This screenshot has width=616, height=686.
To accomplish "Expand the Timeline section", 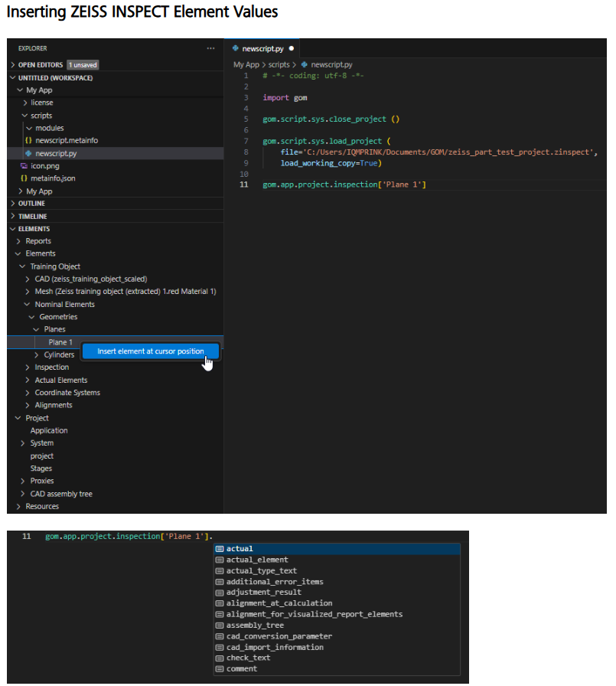I will tap(13, 216).
